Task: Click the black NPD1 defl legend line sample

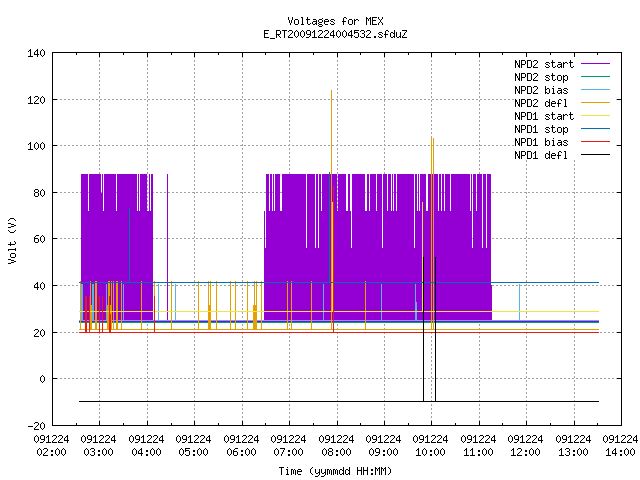Action: (x=595, y=155)
